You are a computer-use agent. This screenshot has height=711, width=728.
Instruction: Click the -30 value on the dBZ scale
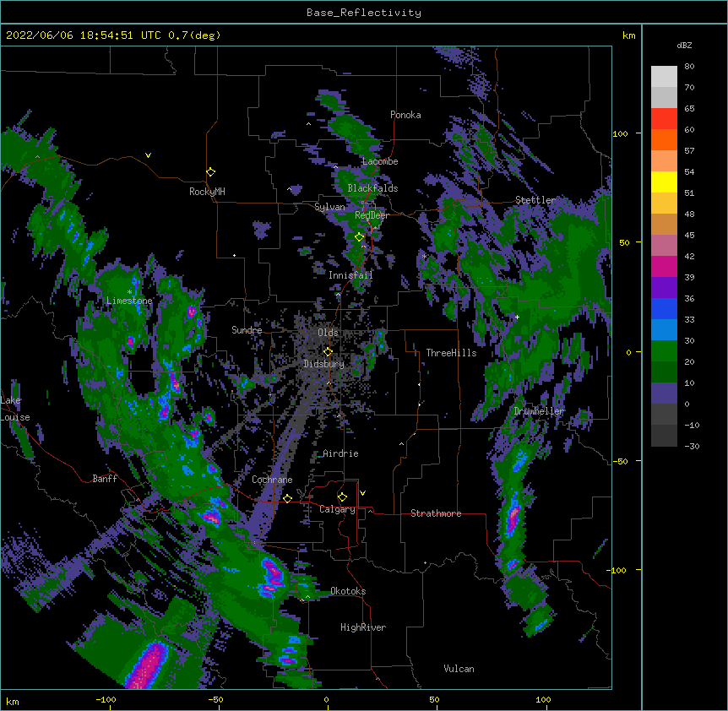click(x=692, y=447)
